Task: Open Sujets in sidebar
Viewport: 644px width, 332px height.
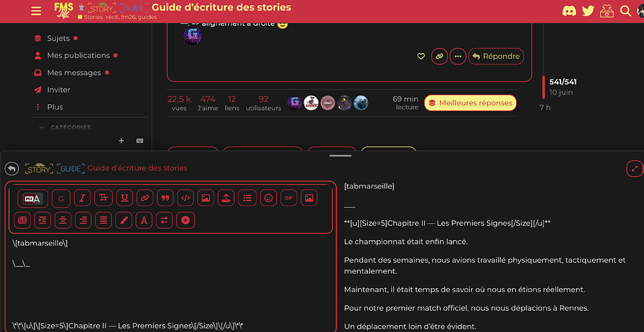Action: [58, 38]
